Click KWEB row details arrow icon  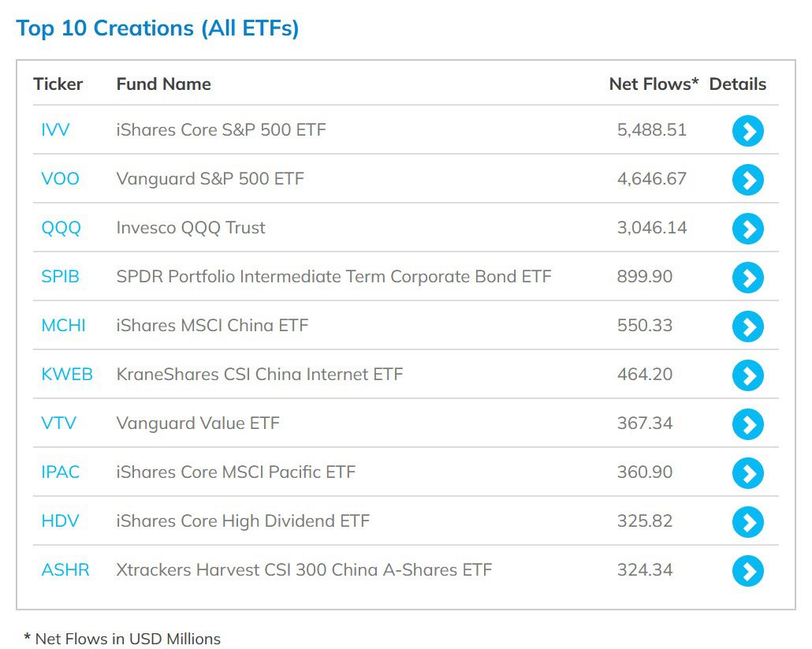tap(747, 375)
